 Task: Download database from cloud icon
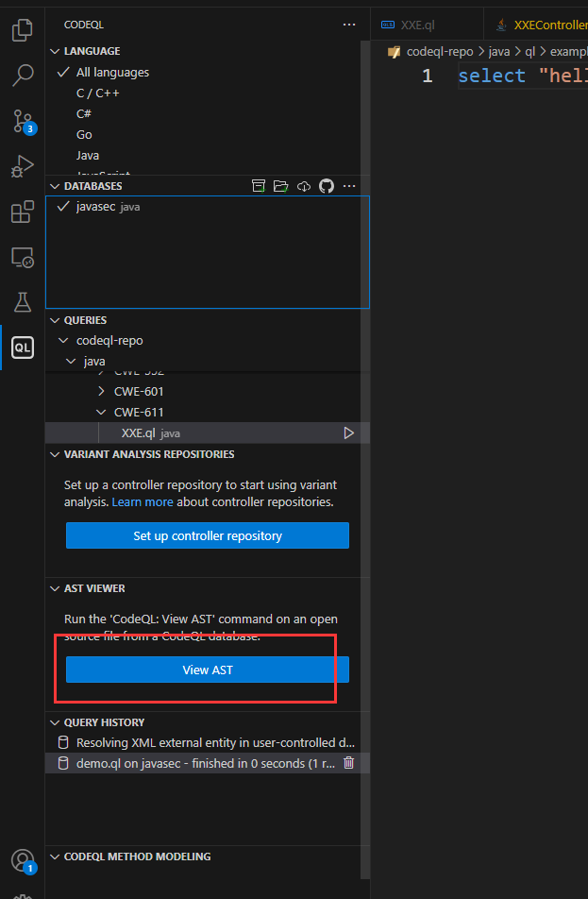[304, 186]
